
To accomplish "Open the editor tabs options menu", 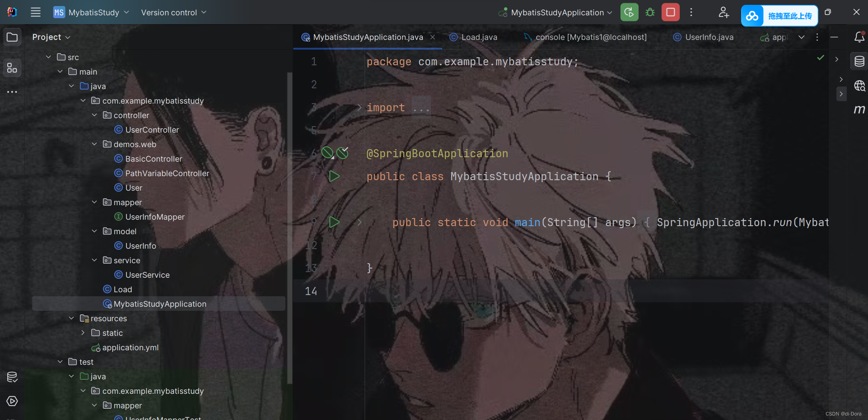I will tap(817, 37).
